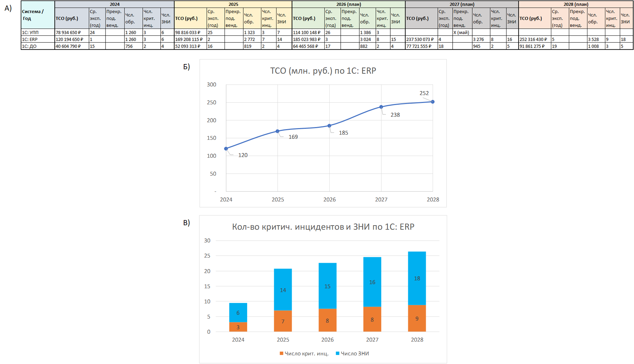Screen dimensions: 634x364
Task: Select the cell with 120 194 650 ₽
Action: tap(71, 39)
